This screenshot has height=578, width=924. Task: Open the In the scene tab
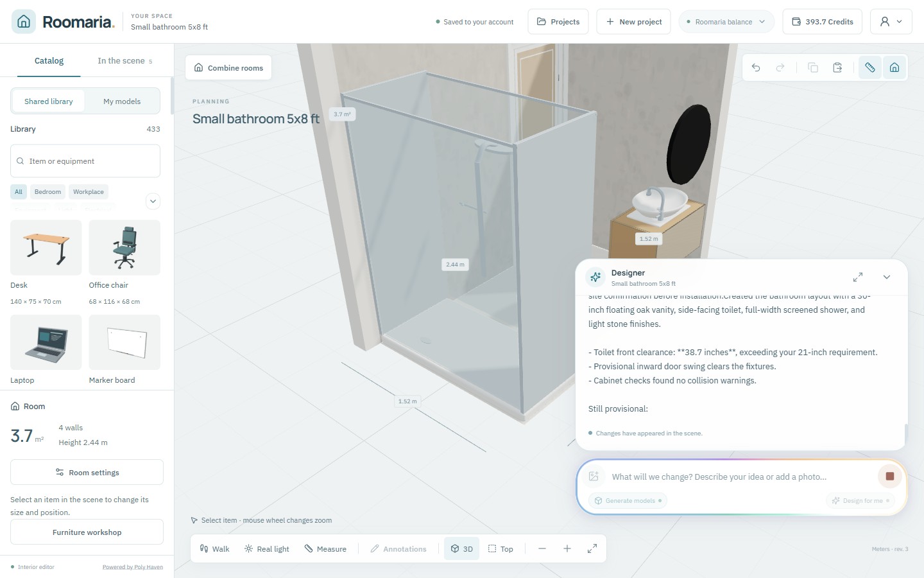point(124,61)
